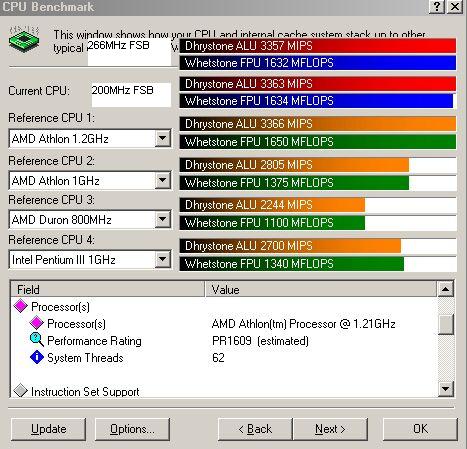The height and width of the screenshot is (449, 467).
Task: Advance with the Next button
Action: [330, 429]
